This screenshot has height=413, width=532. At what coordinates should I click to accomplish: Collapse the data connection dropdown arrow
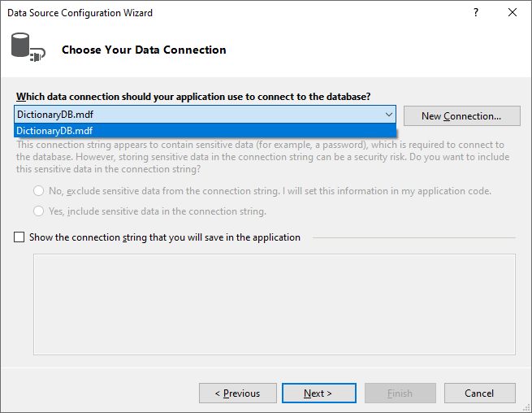click(x=389, y=115)
